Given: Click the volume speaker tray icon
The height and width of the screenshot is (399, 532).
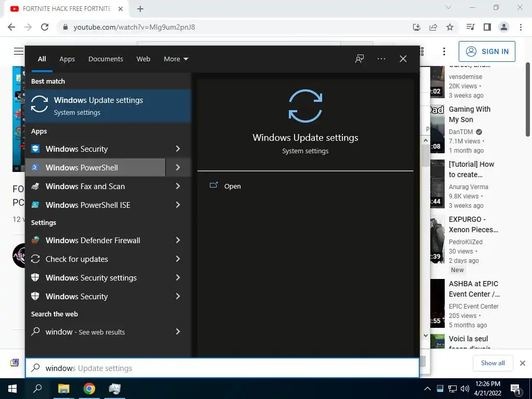Looking at the screenshot, I should point(465,389).
